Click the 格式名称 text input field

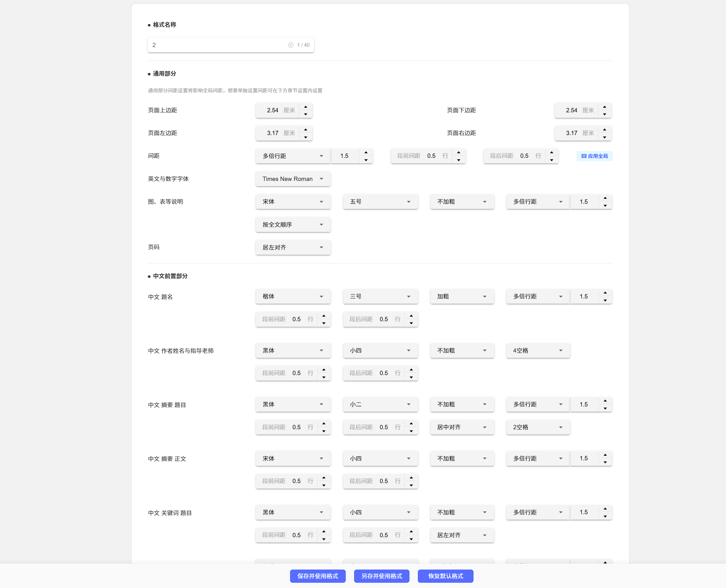[x=217, y=45]
